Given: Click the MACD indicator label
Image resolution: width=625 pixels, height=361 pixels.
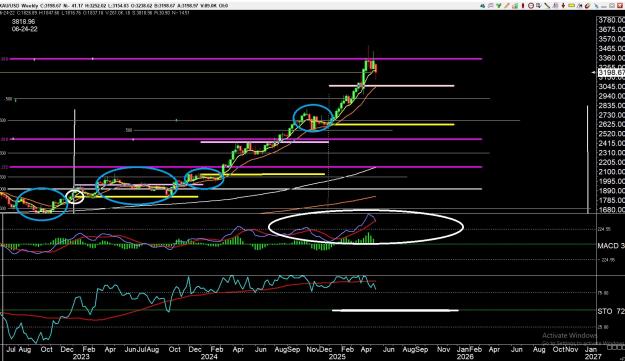Looking at the screenshot, I should [611, 246].
